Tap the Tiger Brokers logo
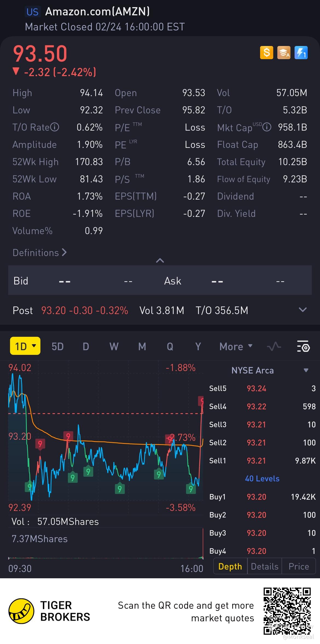This screenshot has width=320, height=644. [21, 611]
